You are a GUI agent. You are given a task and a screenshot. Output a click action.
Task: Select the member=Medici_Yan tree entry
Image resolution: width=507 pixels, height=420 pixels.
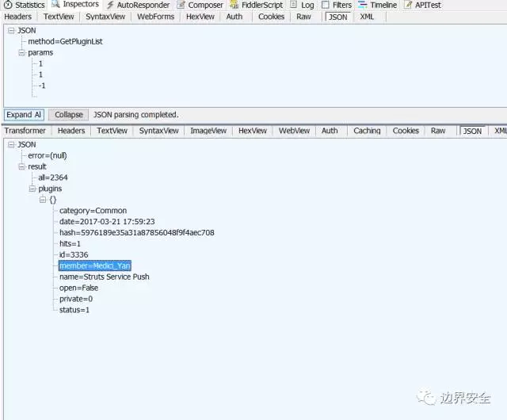pyautogui.click(x=94, y=266)
